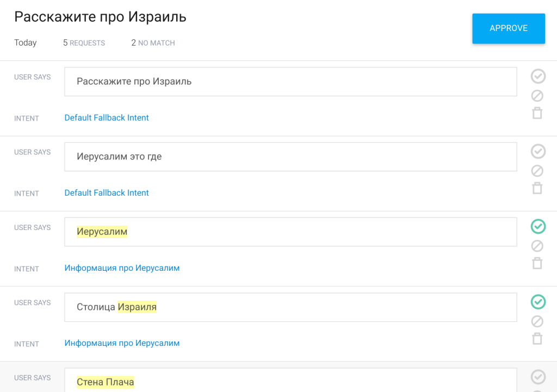Open Default Fallback Intent for 'Расскажите про Израиль'

click(x=107, y=118)
